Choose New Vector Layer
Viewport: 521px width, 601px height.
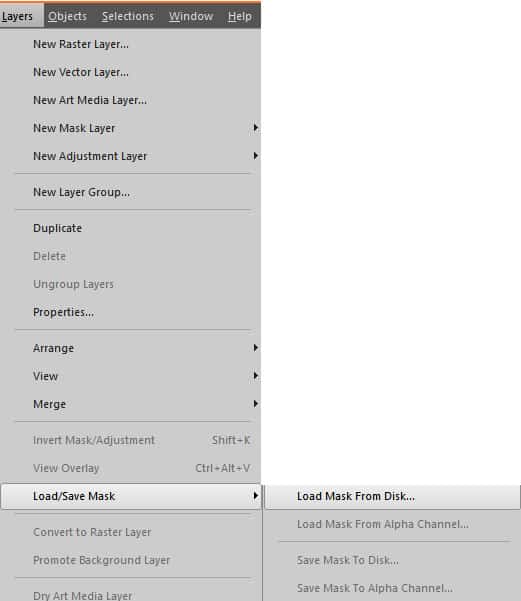[x=130, y=72]
